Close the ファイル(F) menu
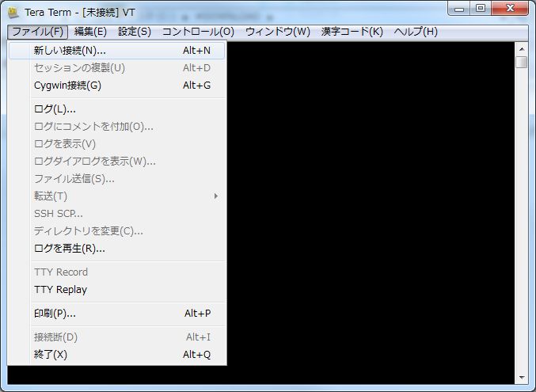Screen dimensions: 536x392 pos(38,32)
